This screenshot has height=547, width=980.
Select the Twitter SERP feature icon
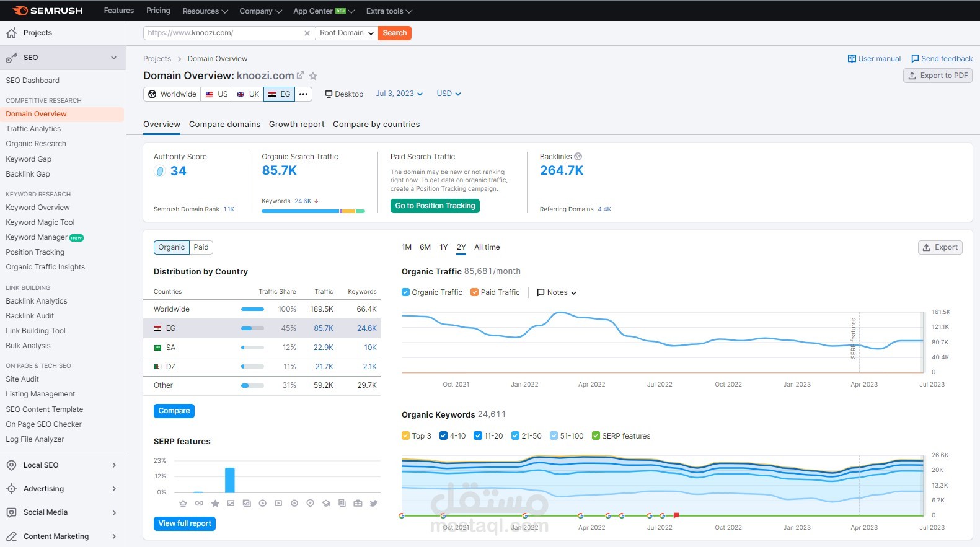click(374, 504)
